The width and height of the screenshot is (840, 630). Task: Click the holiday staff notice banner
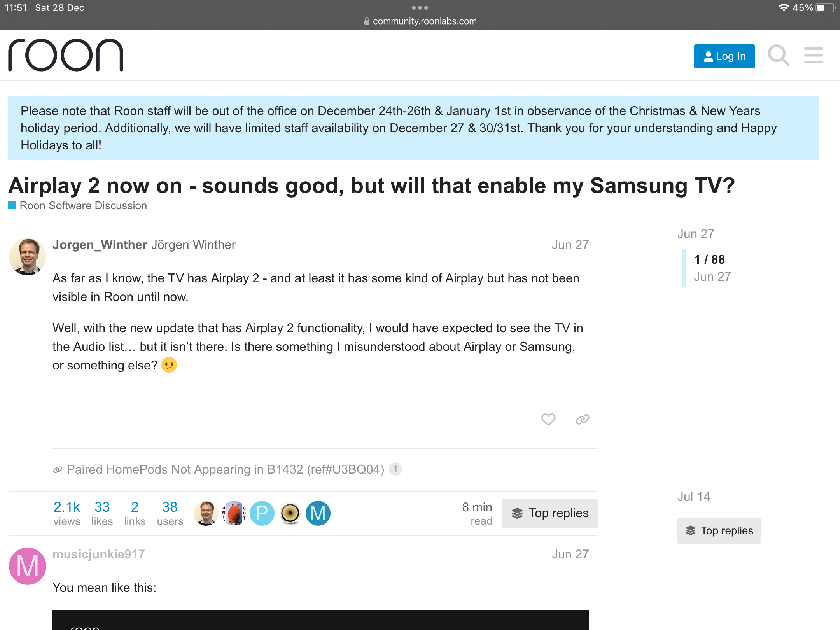(414, 128)
